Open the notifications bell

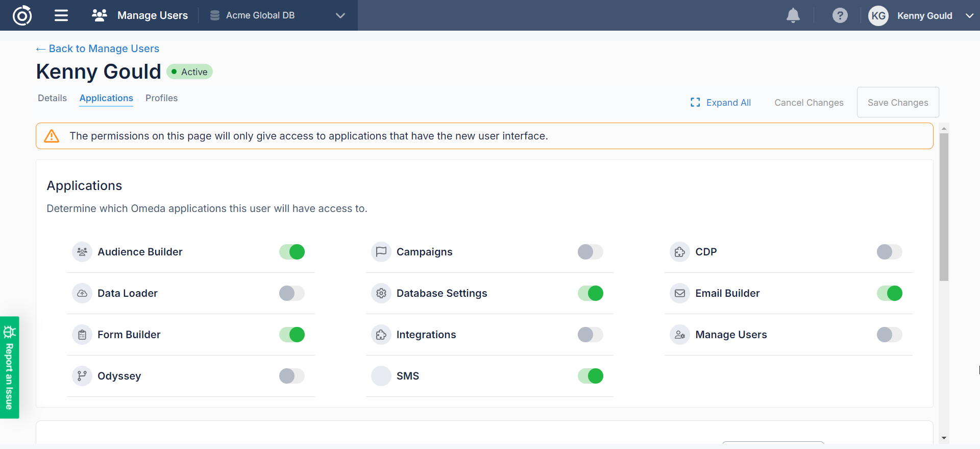[793, 15]
